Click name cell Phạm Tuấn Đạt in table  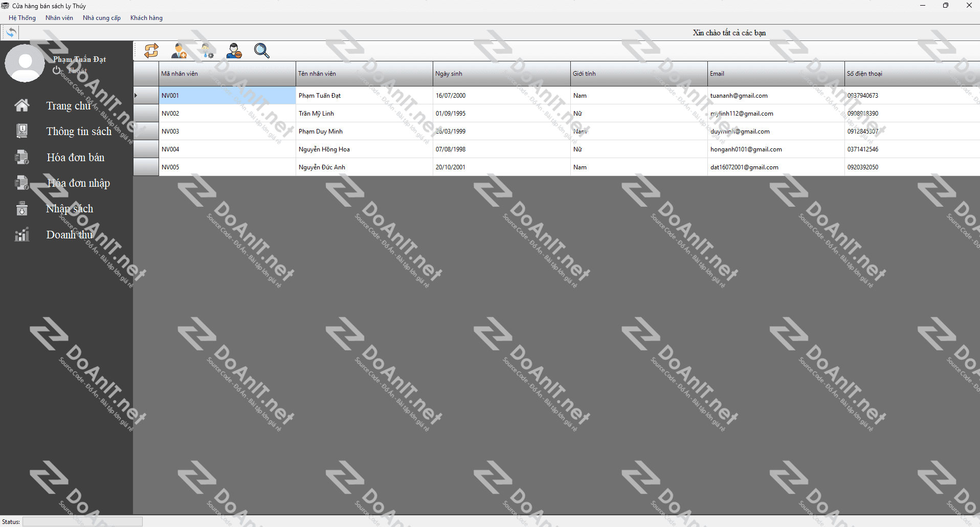[x=364, y=95]
